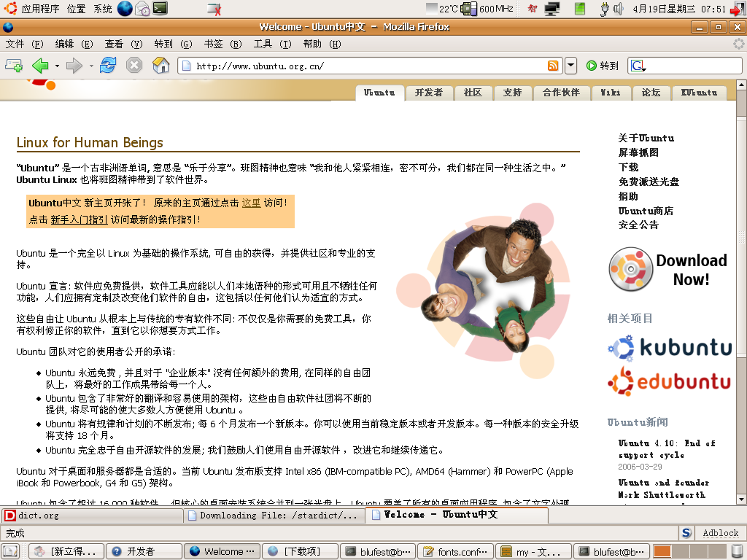The height and width of the screenshot is (560, 747).
Task: Open the Google search engine picker icon
Action: click(638, 66)
